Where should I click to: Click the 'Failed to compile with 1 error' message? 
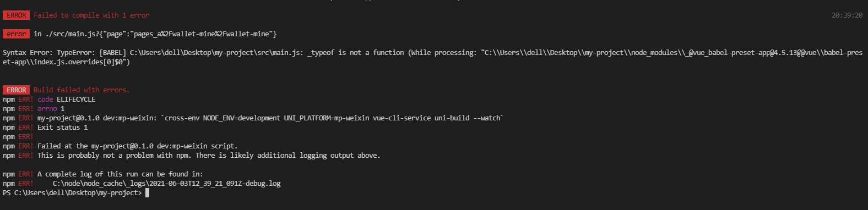[91, 15]
